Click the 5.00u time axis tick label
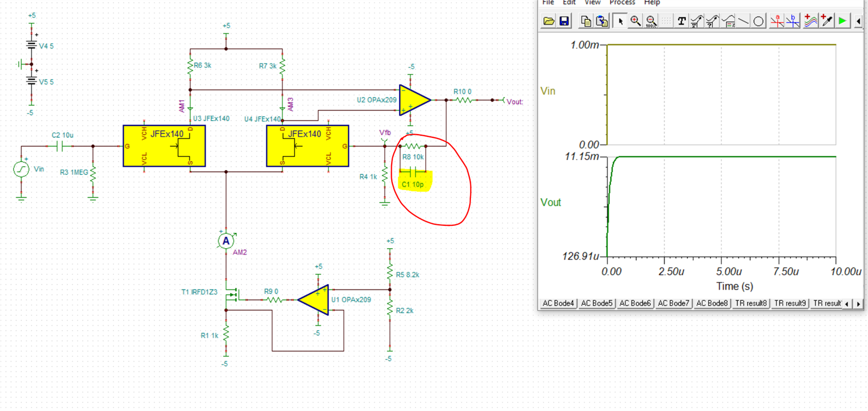 tap(729, 271)
